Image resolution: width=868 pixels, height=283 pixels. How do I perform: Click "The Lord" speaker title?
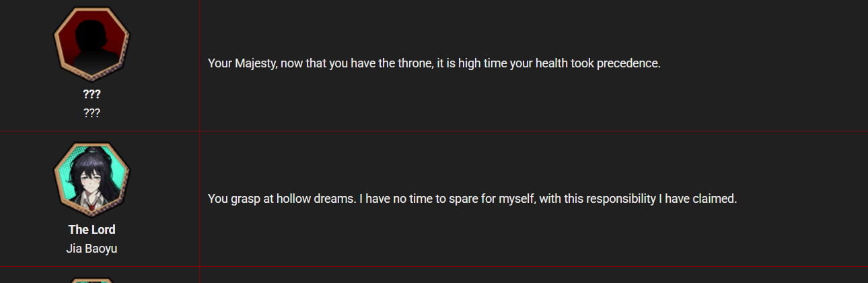[92, 230]
